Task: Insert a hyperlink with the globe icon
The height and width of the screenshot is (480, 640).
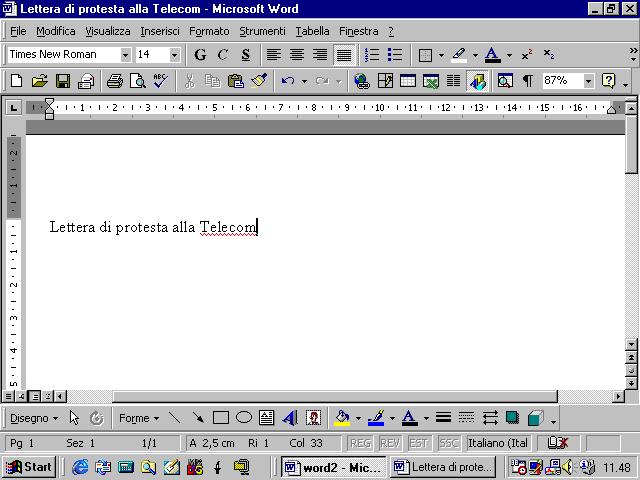Action: click(362, 81)
